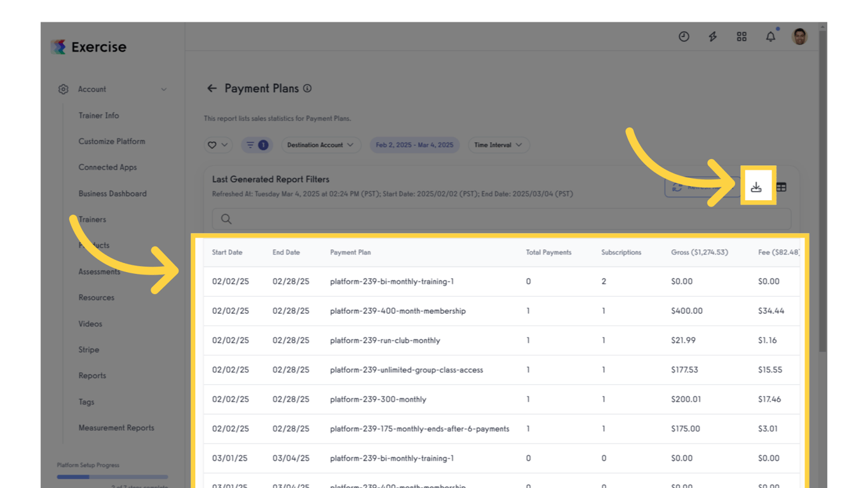Navigate to Resources

tap(97, 297)
